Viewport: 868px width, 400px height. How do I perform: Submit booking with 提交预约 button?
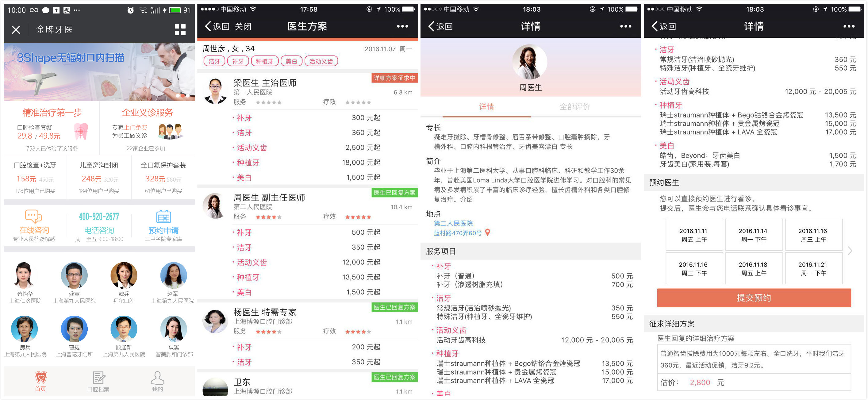[x=754, y=298]
